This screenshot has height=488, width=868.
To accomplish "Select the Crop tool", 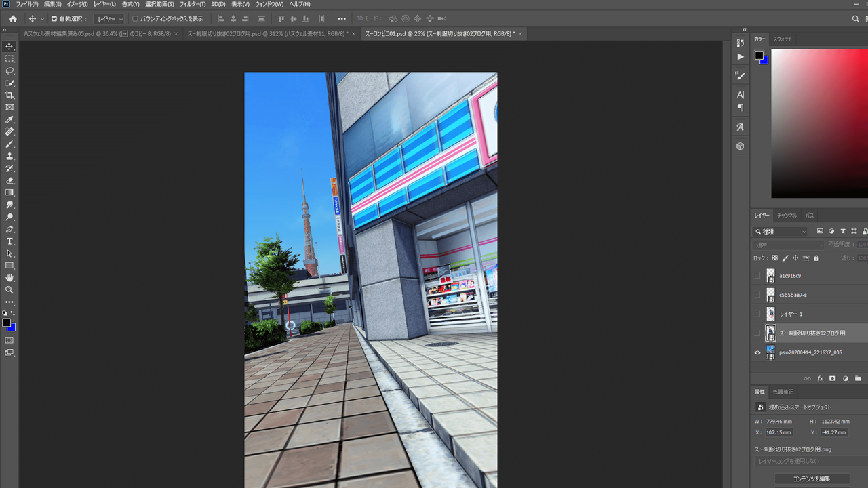I will point(9,95).
